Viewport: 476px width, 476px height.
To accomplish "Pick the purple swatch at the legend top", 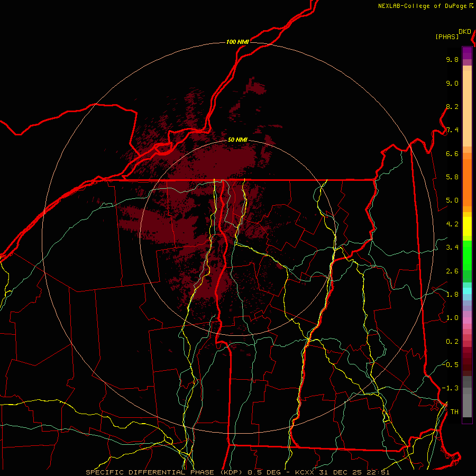I will click(467, 53).
